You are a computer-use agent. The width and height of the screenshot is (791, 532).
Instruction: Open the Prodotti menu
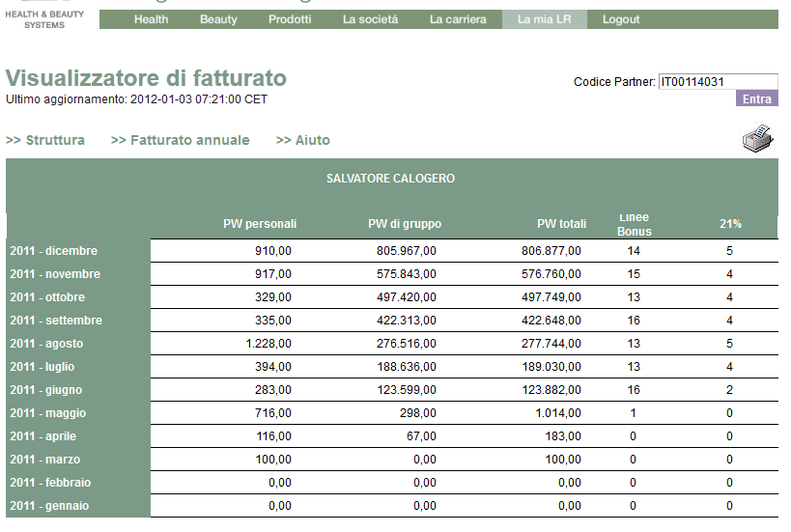[290, 19]
